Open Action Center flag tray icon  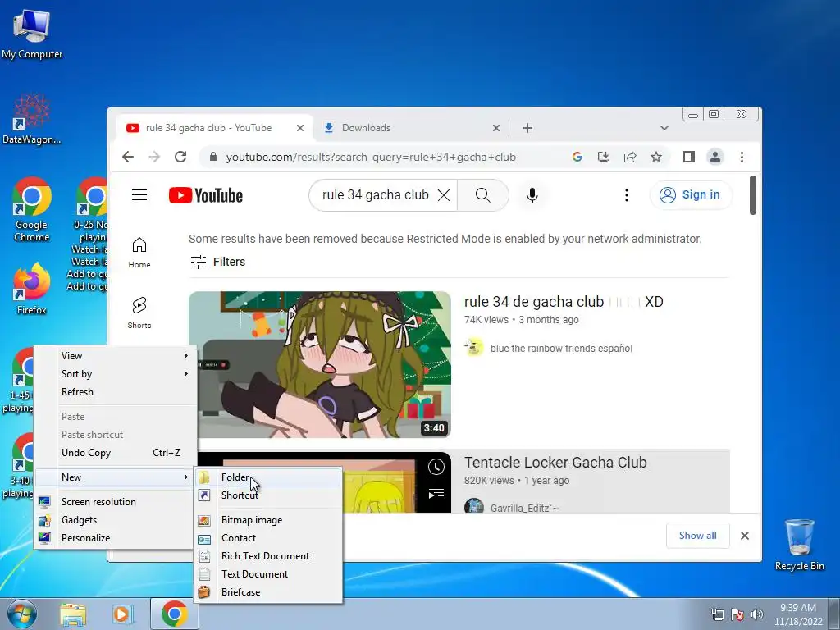pos(737,614)
